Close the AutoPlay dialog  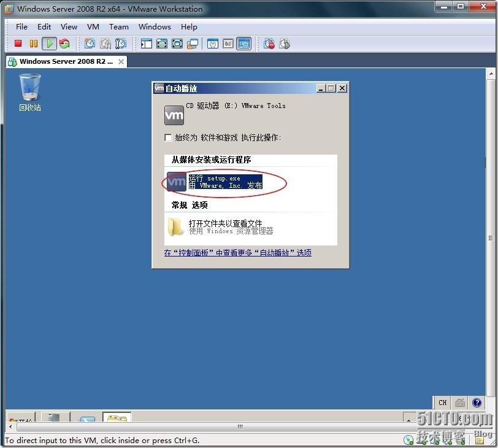click(342, 88)
